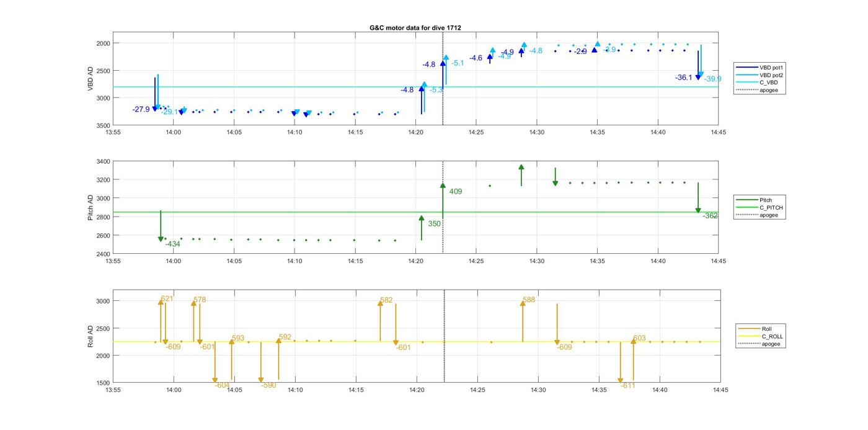Image resolution: width=868 pixels, height=430 pixels.
Task: Click the '-362' pitch data label
Action: 711,216
